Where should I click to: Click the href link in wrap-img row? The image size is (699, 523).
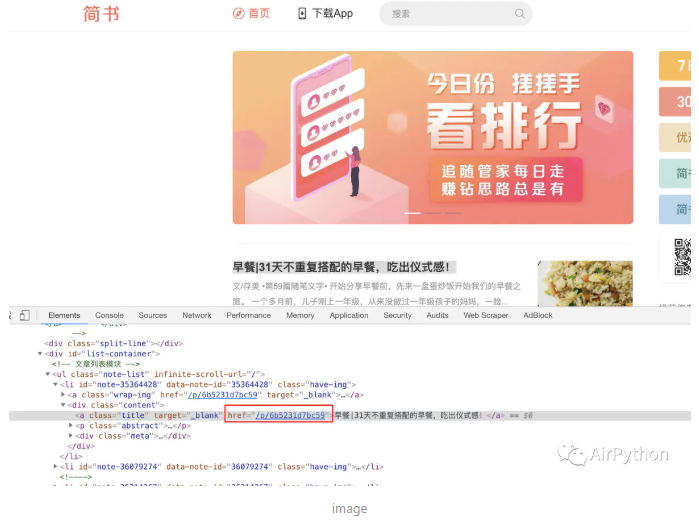tap(222, 395)
